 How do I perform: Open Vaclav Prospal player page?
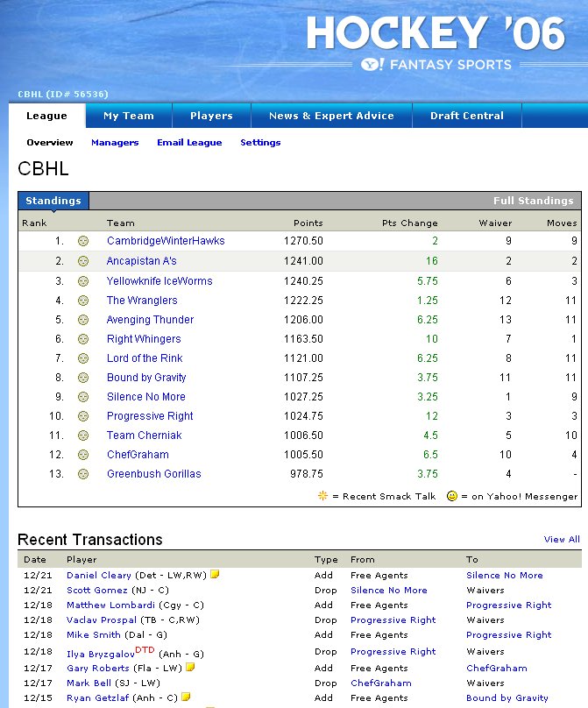[102, 620]
